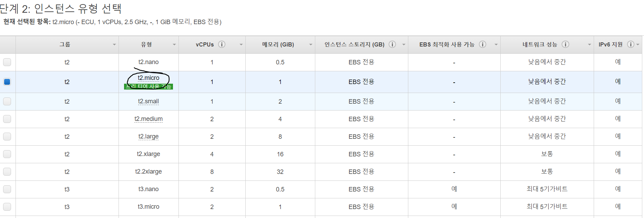Expand the 네트워크 성능 column dropdown arrow

click(589, 45)
